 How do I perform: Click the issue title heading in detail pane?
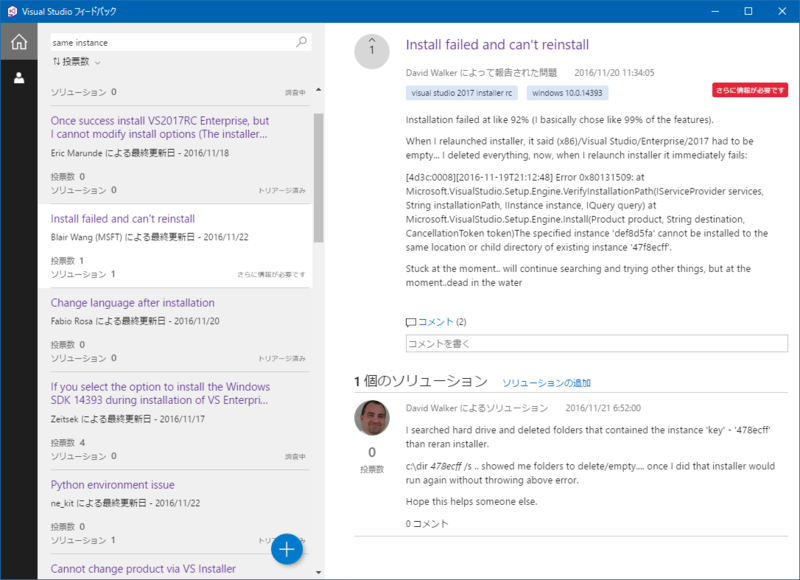[x=497, y=45]
